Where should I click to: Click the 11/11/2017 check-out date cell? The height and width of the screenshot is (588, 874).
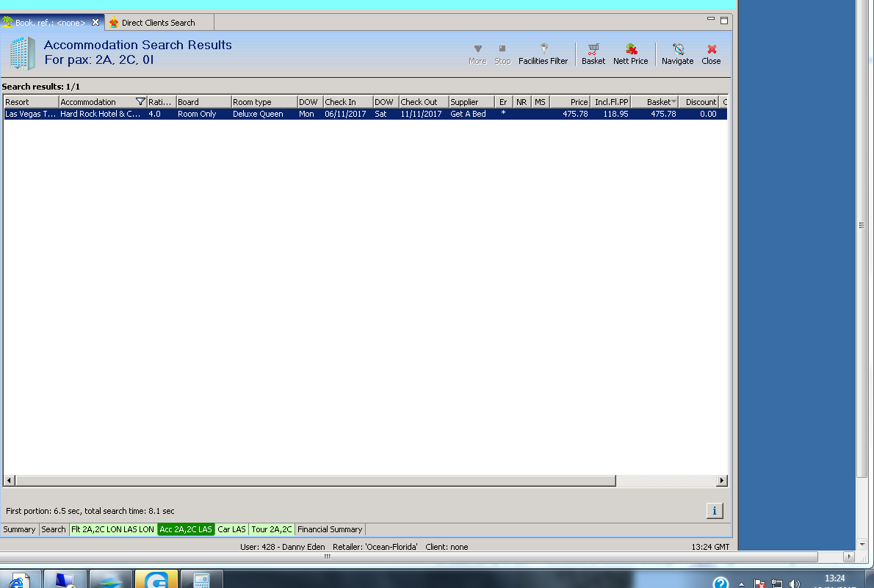pyautogui.click(x=422, y=114)
